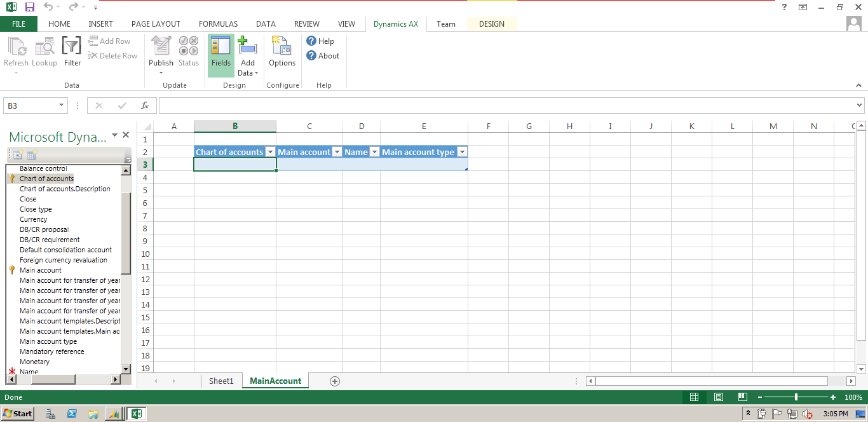868x422 pixels.
Task: Select the Balance control field
Action: pyautogui.click(x=43, y=168)
